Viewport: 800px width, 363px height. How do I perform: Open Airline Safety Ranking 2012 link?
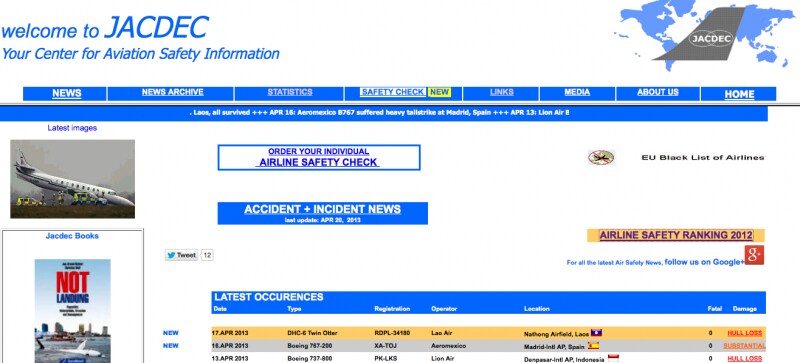pyautogui.click(x=676, y=235)
